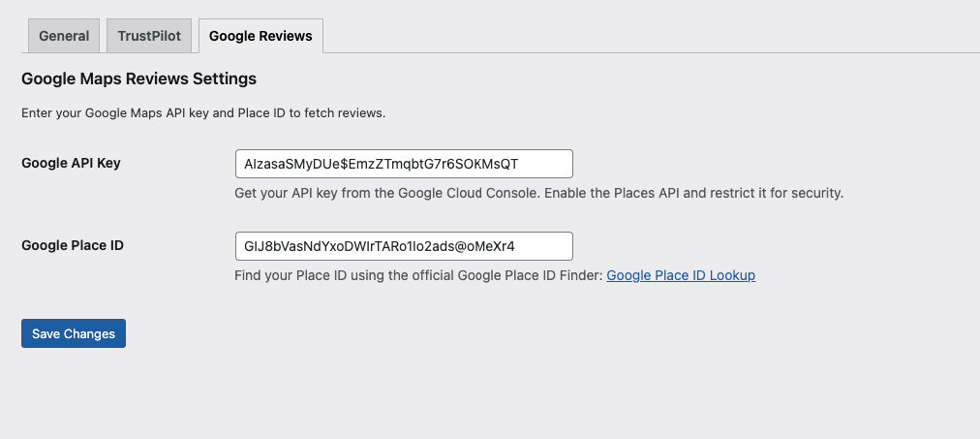Click the intro sentence starting "Enter your"
980x439 pixels.
pyautogui.click(x=203, y=113)
